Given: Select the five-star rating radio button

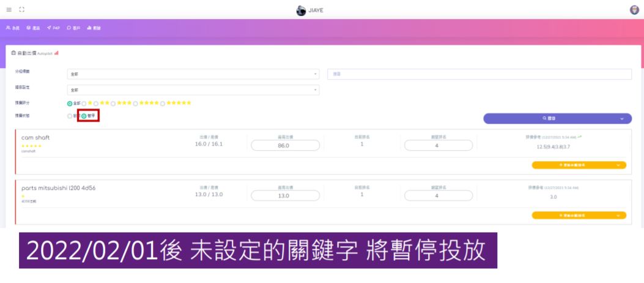Looking at the screenshot, I should click(x=163, y=104).
